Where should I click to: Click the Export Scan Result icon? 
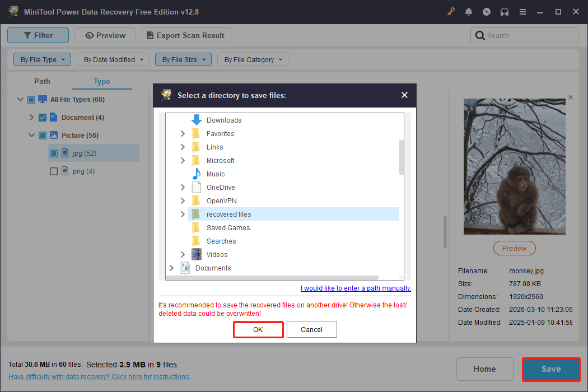tap(150, 35)
